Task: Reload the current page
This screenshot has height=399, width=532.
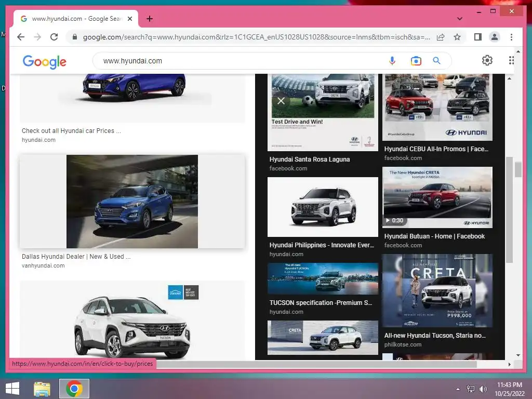Action: tap(54, 37)
